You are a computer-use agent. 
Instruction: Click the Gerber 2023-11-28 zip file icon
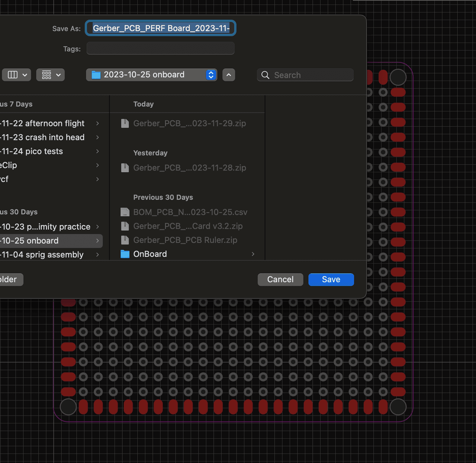click(125, 168)
